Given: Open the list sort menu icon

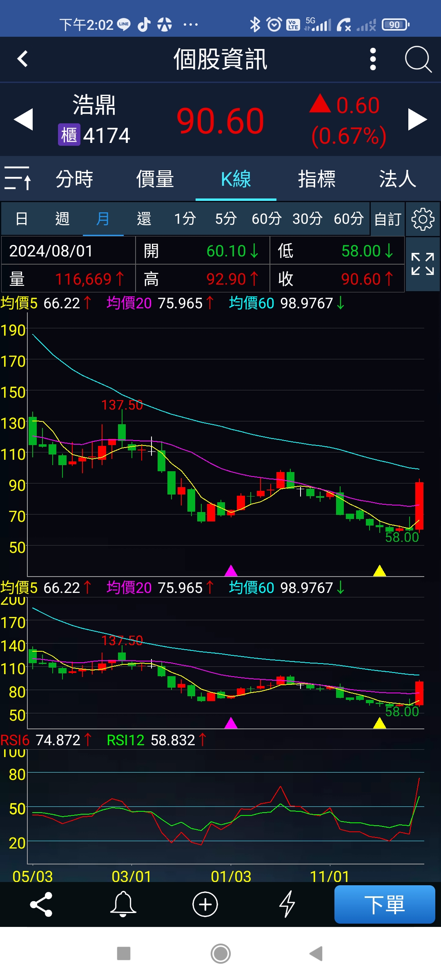Looking at the screenshot, I should pyautogui.click(x=18, y=178).
